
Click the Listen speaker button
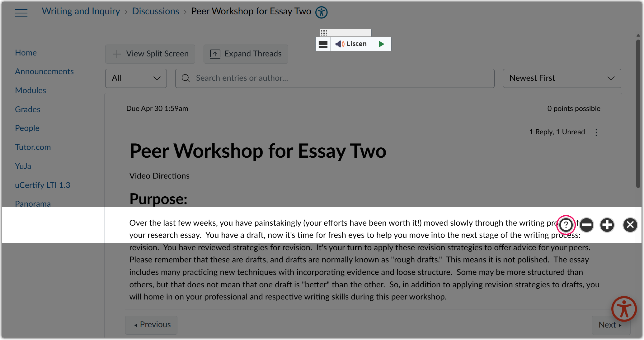click(351, 44)
